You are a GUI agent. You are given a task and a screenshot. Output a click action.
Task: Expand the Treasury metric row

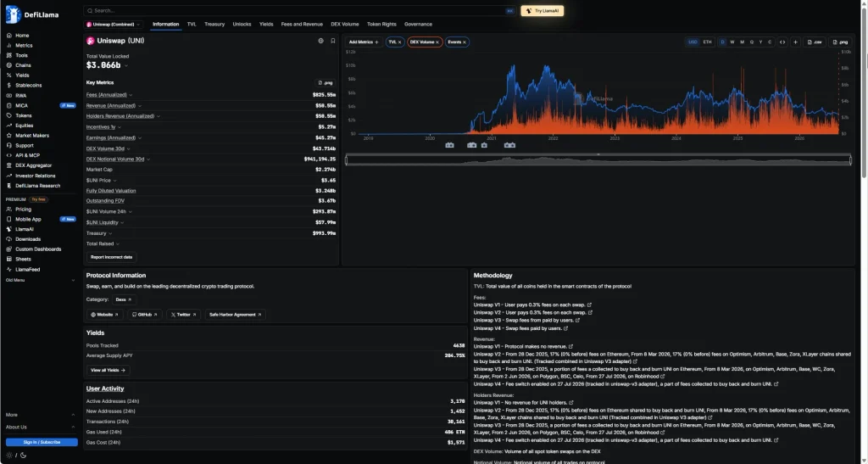tap(110, 233)
